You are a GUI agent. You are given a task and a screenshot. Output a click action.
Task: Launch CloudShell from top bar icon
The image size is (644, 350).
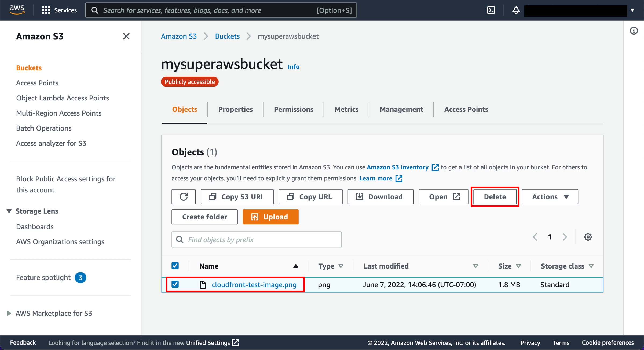(x=491, y=10)
